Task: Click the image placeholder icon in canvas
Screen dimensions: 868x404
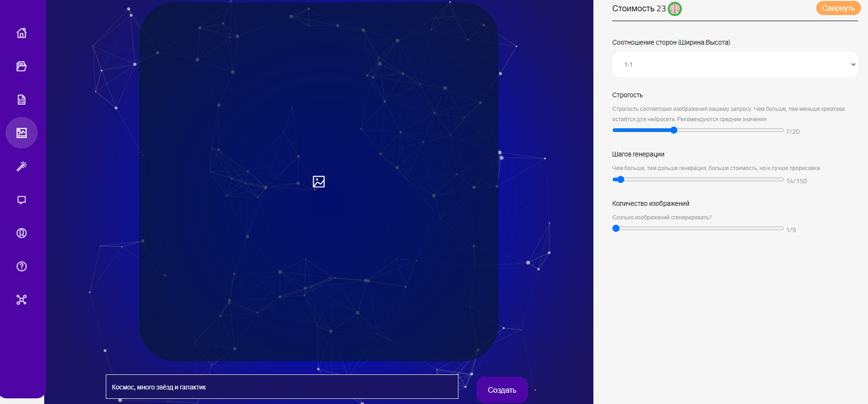Action: [x=319, y=182]
